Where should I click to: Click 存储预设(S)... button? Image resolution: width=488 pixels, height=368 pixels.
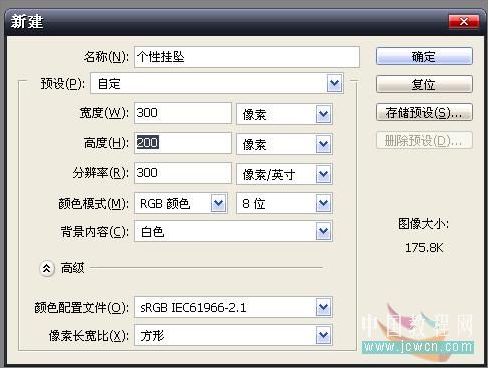424,112
